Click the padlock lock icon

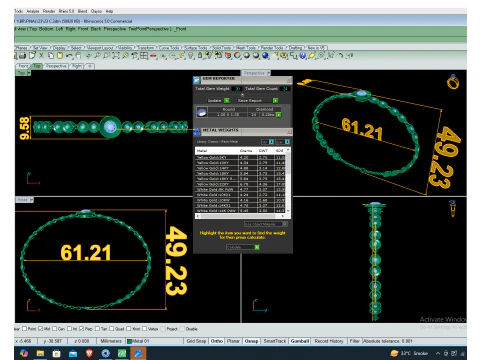(200, 56)
